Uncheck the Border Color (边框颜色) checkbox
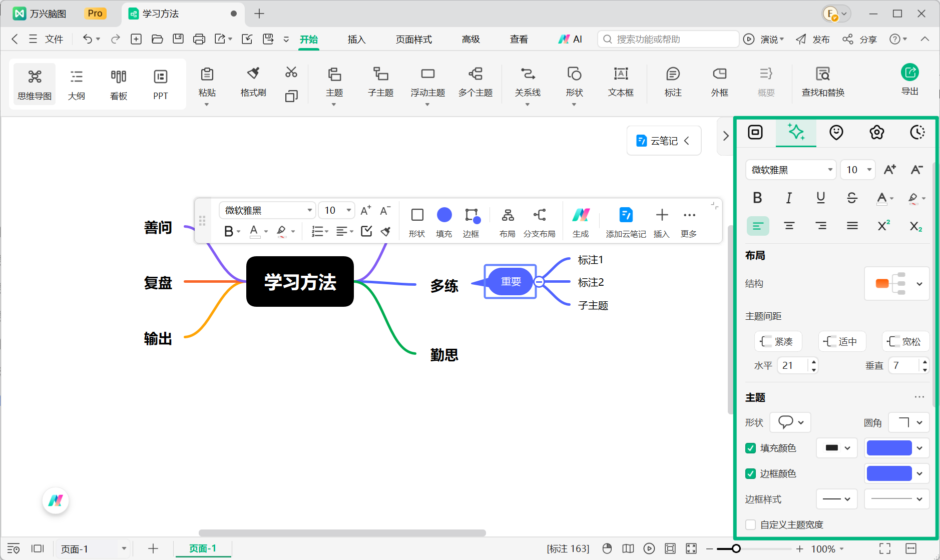 [x=750, y=473]
